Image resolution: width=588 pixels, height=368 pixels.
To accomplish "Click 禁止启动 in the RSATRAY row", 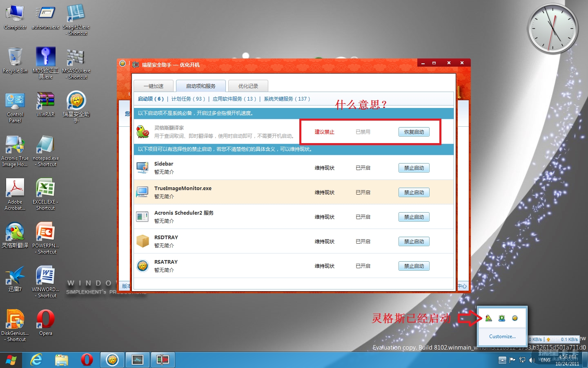I will click(x=414, y=266).
